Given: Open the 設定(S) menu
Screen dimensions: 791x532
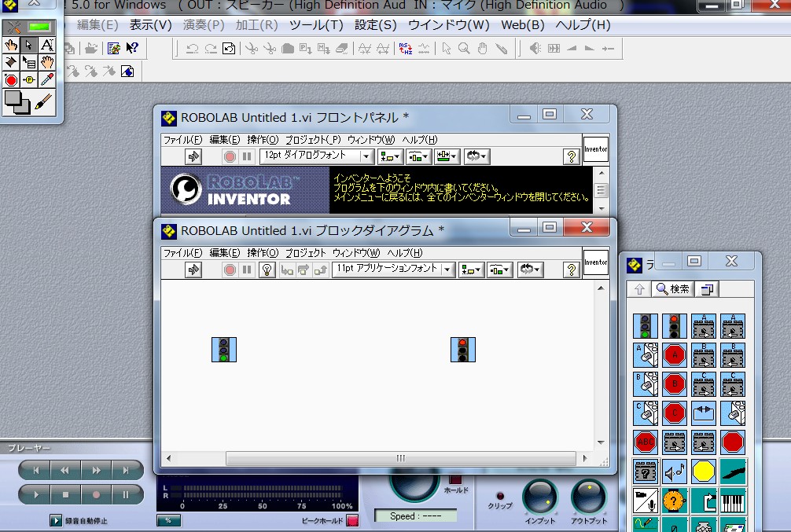Looking at the screenshot, I should (375, 24).
